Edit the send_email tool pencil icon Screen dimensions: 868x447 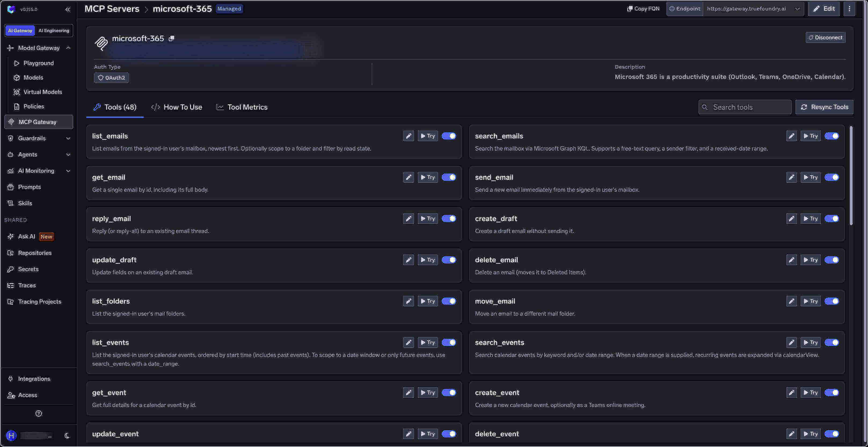click(x=791, y=177)
